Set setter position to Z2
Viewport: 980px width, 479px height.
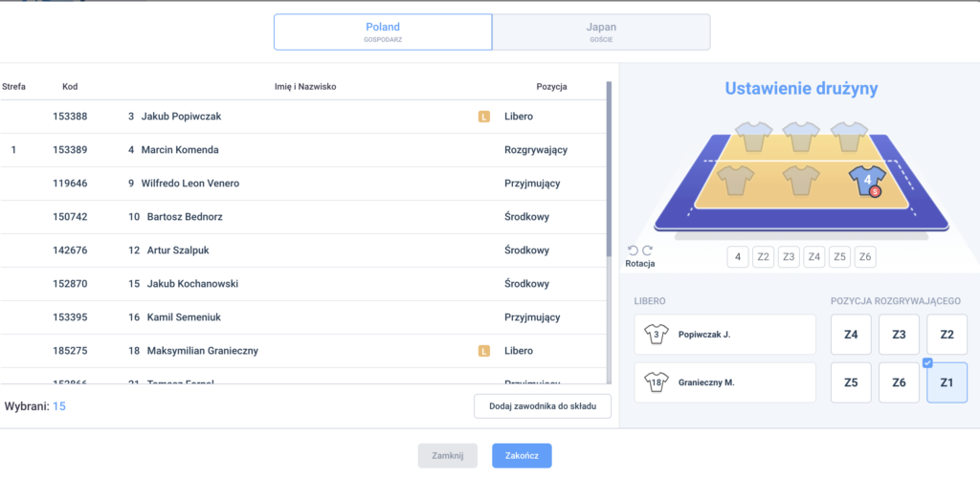tap(947, 335)
